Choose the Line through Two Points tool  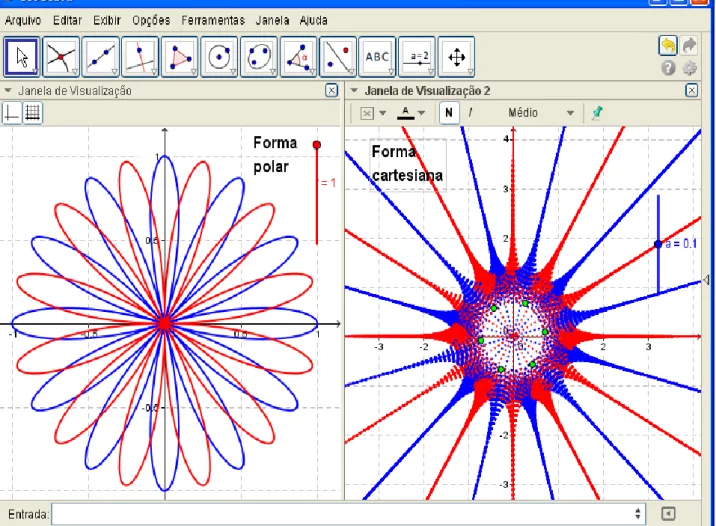[100, 57]
